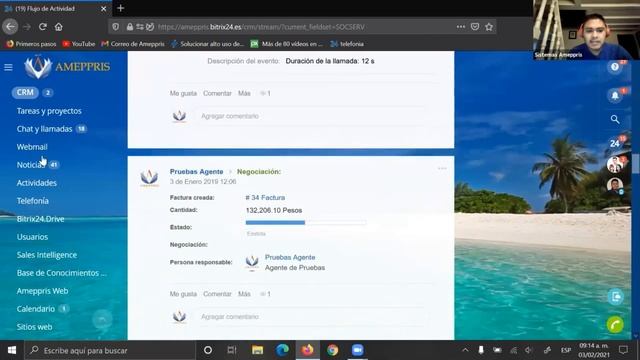This screenshot has width=640, height=360.
Task: Open the notifications bell icon
Action: click(615, 96)
